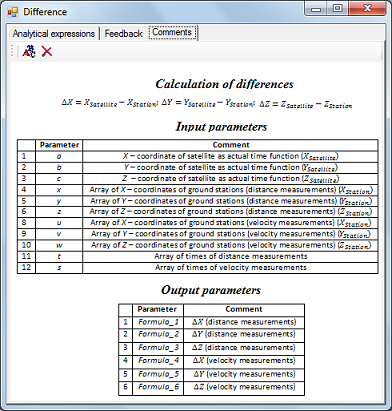Click the 'Array of Z' velocity measurements cell
Viewport: 392px width, 411px height.
point(231,245)
